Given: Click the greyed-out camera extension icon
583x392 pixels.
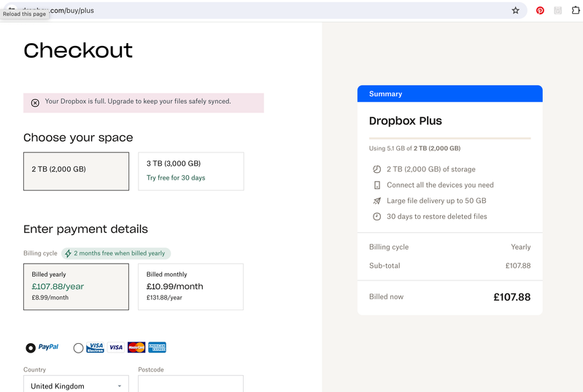Looking at the screenshot, I should coord(557,10).
